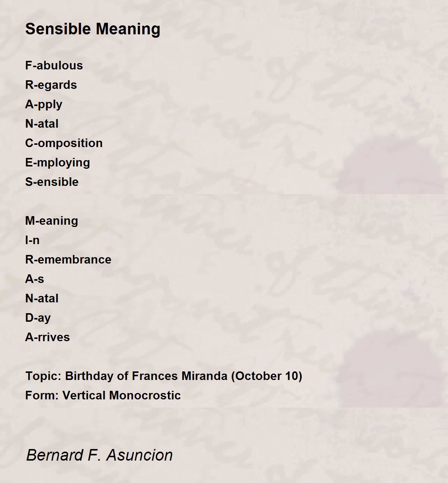The height and width of the screenshot is (483, 448).
Task: Select the line F-abulous
Action: (x=54, y=65)
